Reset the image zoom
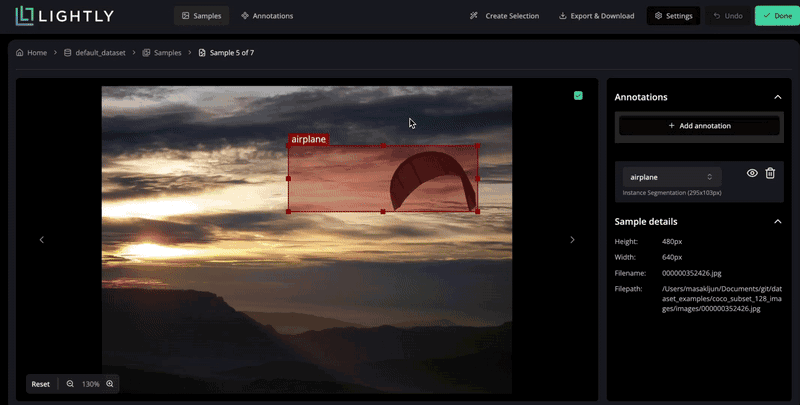 tap(41, 384)
